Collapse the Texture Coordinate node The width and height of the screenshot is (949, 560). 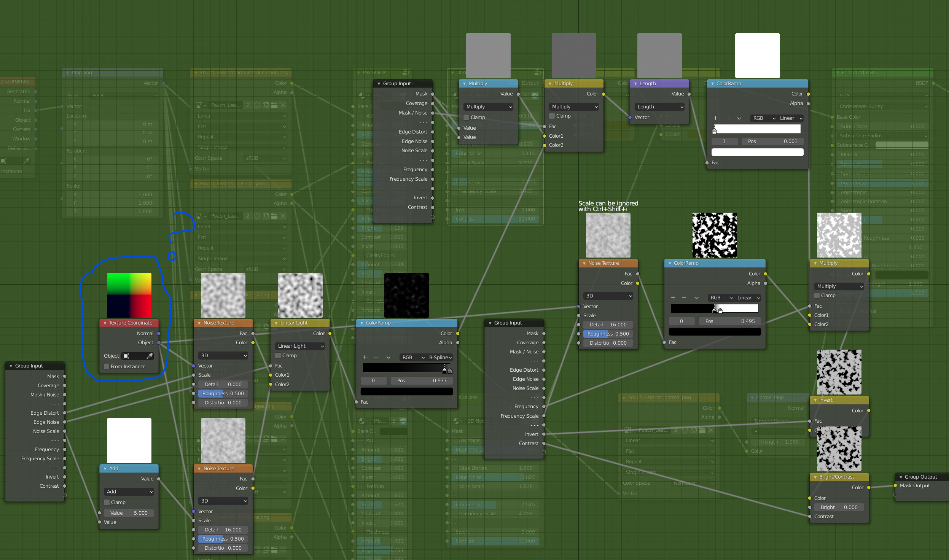tap(105, 323)
